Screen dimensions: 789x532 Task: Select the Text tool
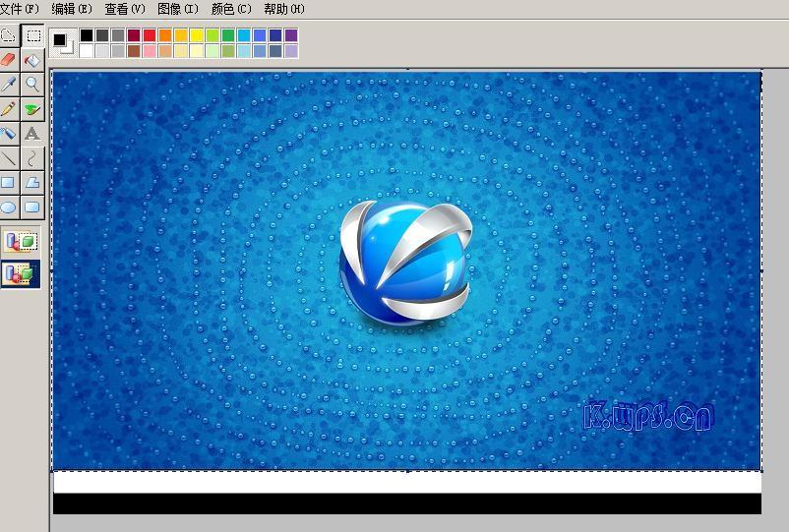click(x=32, y=134)
